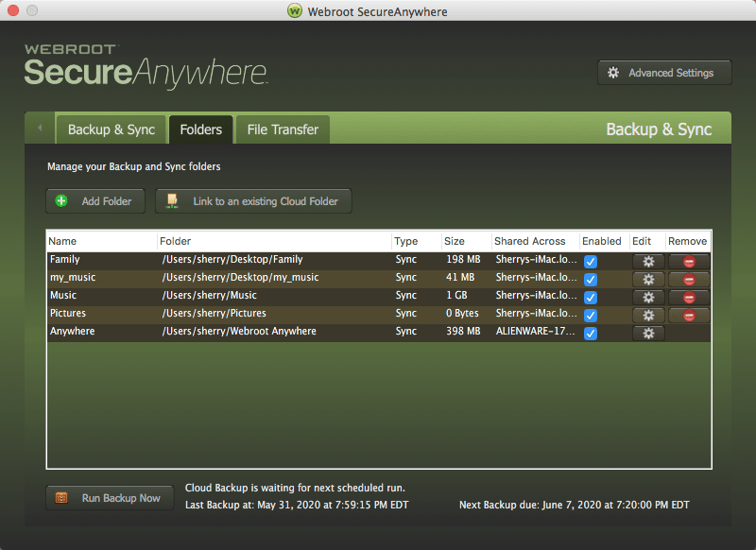Click the back arrow left of tabs

pyautogui.click(x=40, y=128)
